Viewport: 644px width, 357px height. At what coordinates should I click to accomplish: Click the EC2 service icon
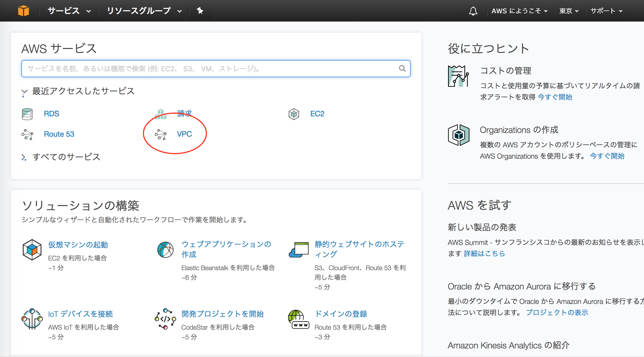pos(294,114)
